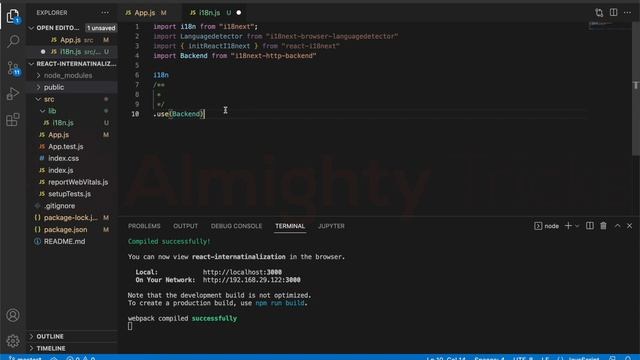The height and width of the screenshot is (360, 640).
Task: Click line number 6 in the gutter
Action: point(137,75)
